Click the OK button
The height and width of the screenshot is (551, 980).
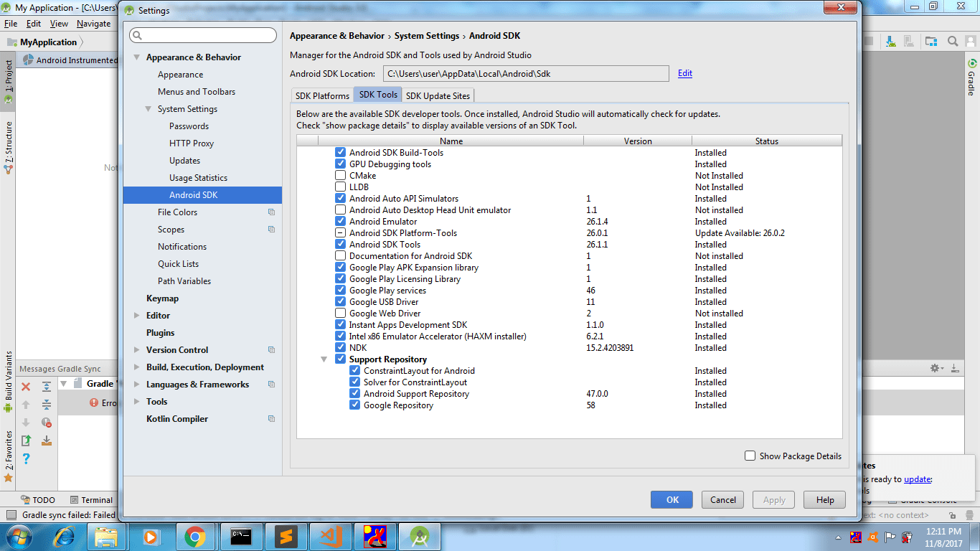click(672, 500)
